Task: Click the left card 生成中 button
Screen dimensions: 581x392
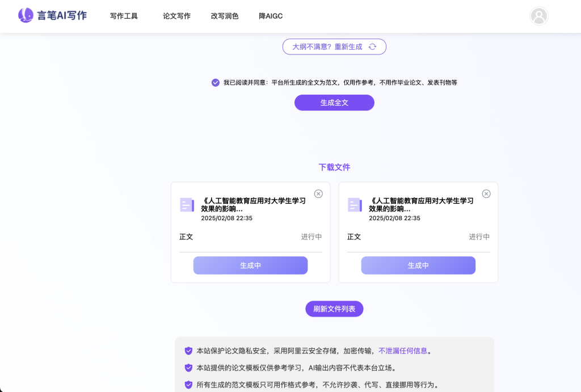Action: click(250, 265)
